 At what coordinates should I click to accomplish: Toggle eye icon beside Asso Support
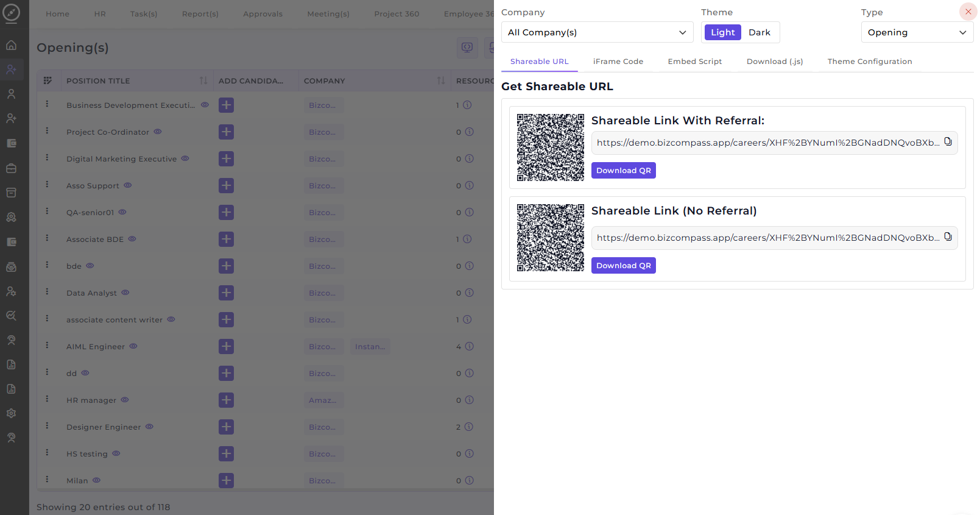click(x=128, y=185)
